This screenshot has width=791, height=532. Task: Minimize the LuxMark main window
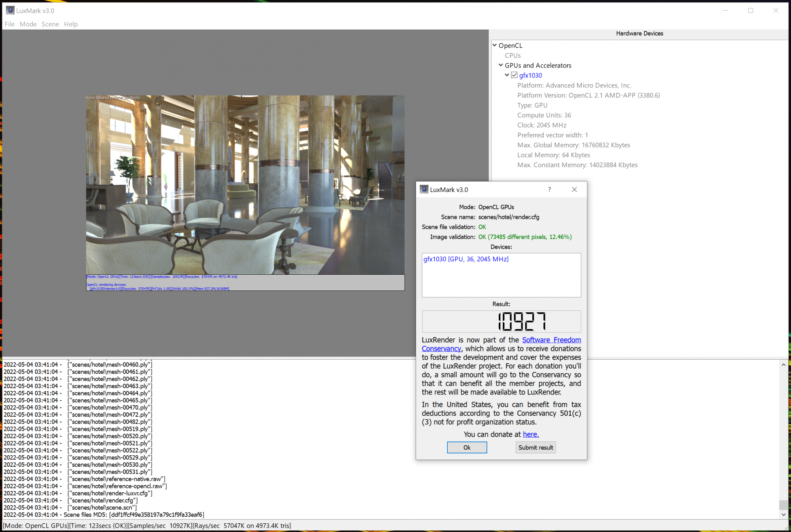pyautogui.click(x=725, y=11)
